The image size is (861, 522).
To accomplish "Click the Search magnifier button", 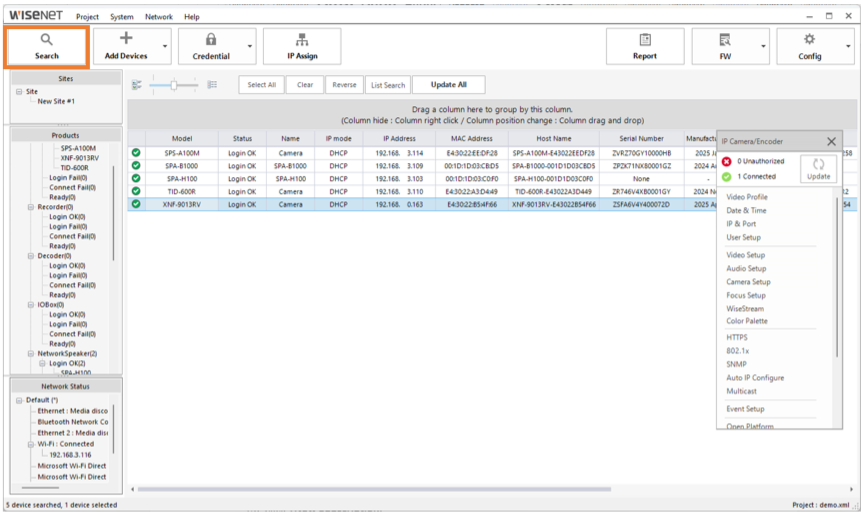I will tap(46, 46).
